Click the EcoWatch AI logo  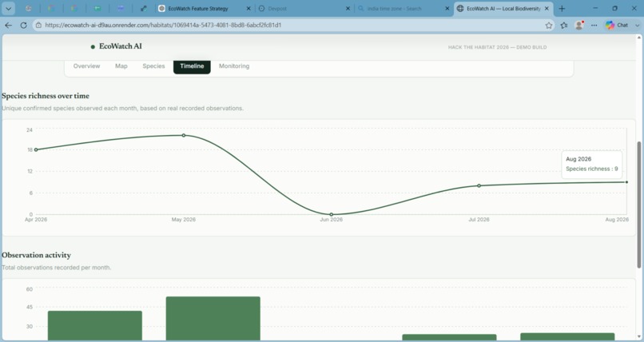click(116, 46)
